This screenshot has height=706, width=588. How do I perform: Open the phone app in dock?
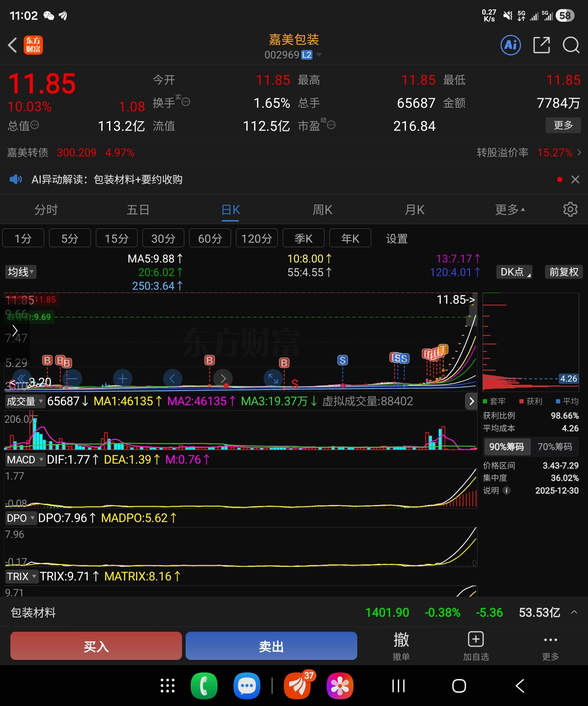(x=204, y=686)
